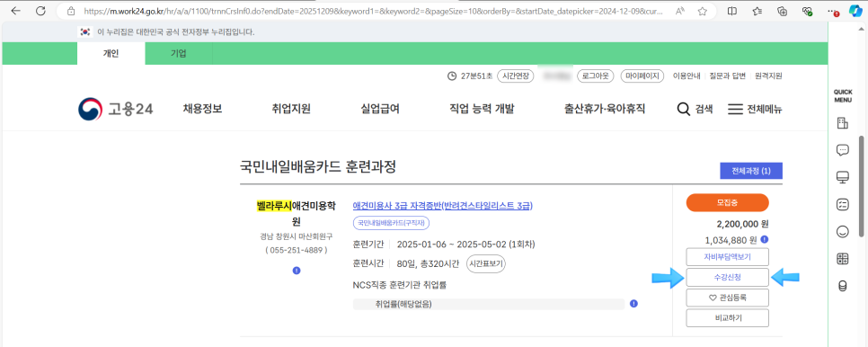Add page to favorites with star icon
The width and height of the screenshot is (868, 347).
[703, 11]
